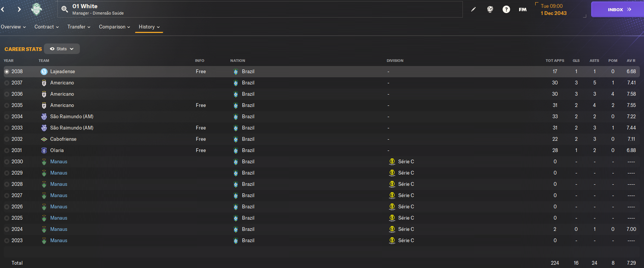
Task: Click the Lajeadense team name
Action: (x=62, y=72)
